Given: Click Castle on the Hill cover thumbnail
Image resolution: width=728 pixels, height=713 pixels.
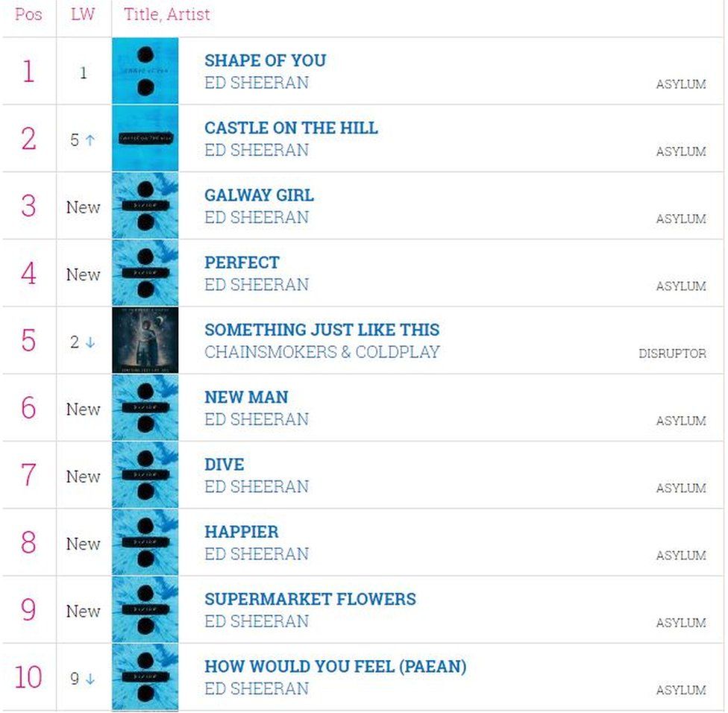Looking at the screenshot, I should tap(145, 138).
